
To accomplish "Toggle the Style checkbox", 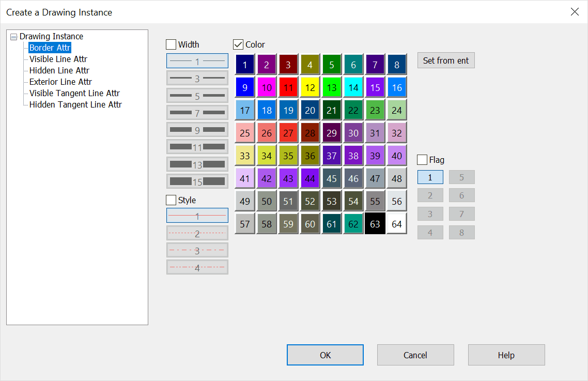I will pos(171,200).
